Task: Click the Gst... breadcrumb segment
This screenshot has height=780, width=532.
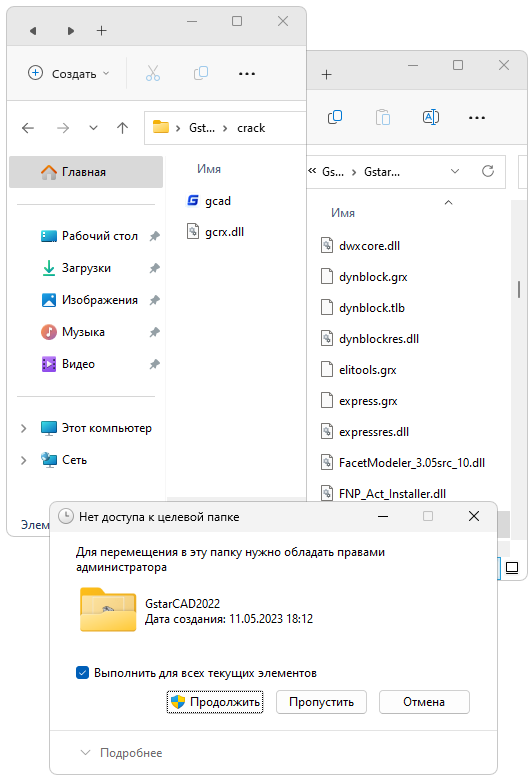Action: [x=202, y=128]
